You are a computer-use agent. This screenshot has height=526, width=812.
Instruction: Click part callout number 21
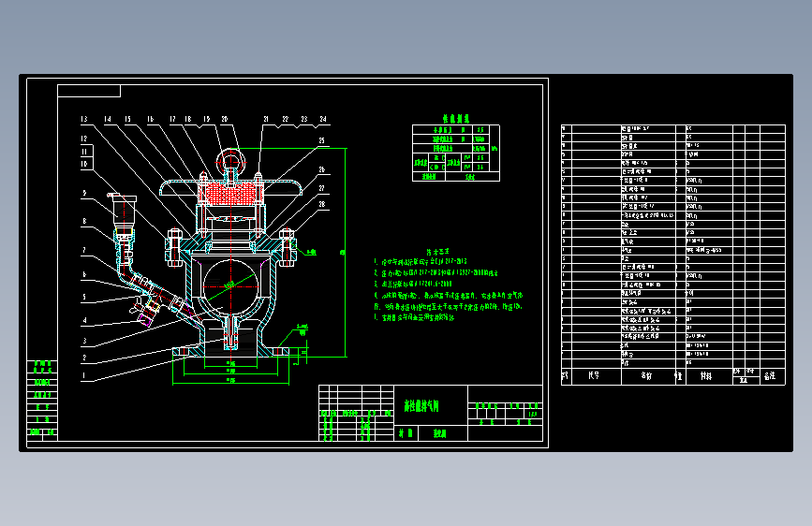tap(266, 119)
